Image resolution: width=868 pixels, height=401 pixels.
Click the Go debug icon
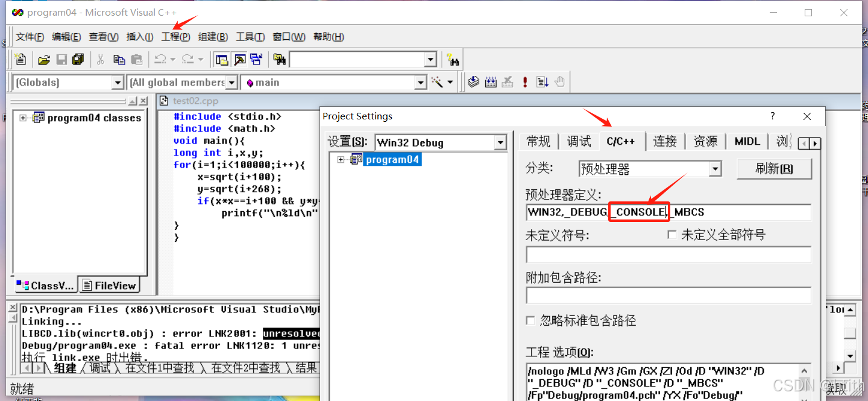pyautogui.click(x=542, y=82)
